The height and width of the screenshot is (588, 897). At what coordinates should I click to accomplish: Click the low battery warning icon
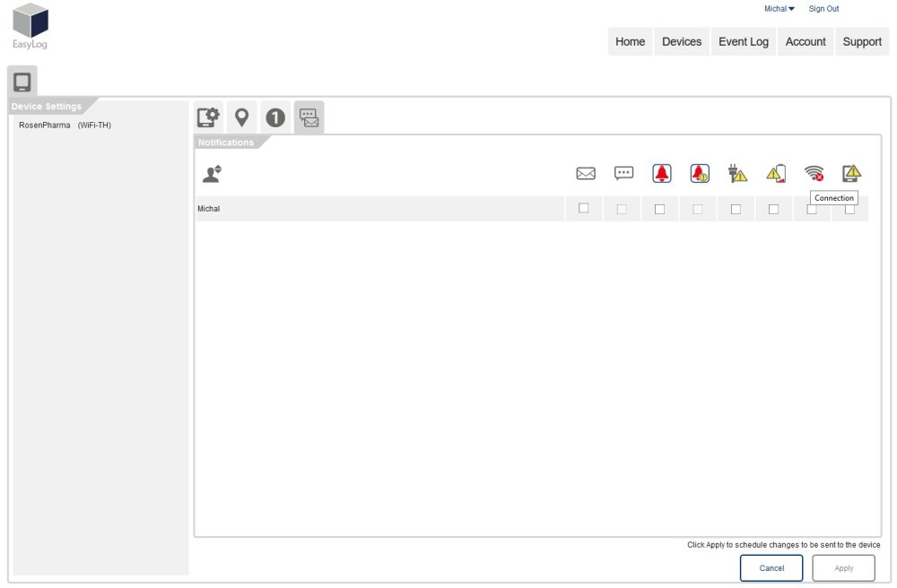click(x=776, y=174)
